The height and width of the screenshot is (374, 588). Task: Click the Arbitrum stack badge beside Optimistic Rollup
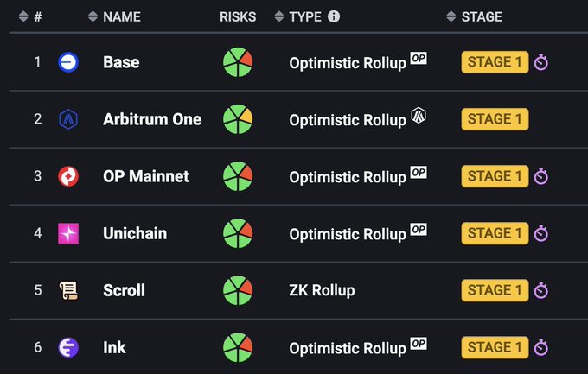coord(419,115)
